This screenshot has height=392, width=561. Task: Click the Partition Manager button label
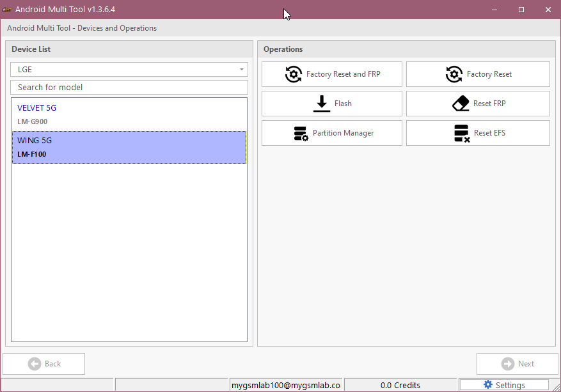point(343,133)
